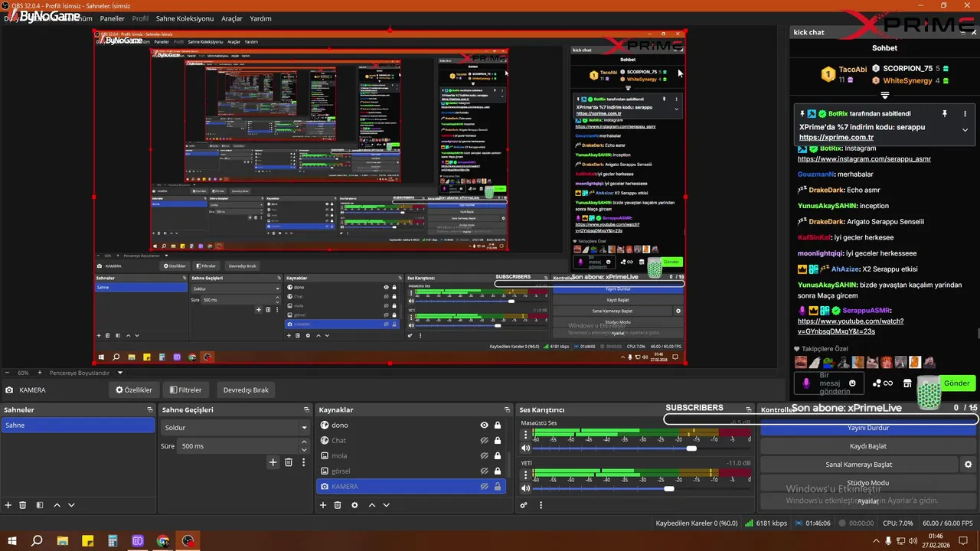The width and height of the screenshot is (980, 551).
Task: Move source down arrow in Kaynaklar
Action: (x=386, y=505)
